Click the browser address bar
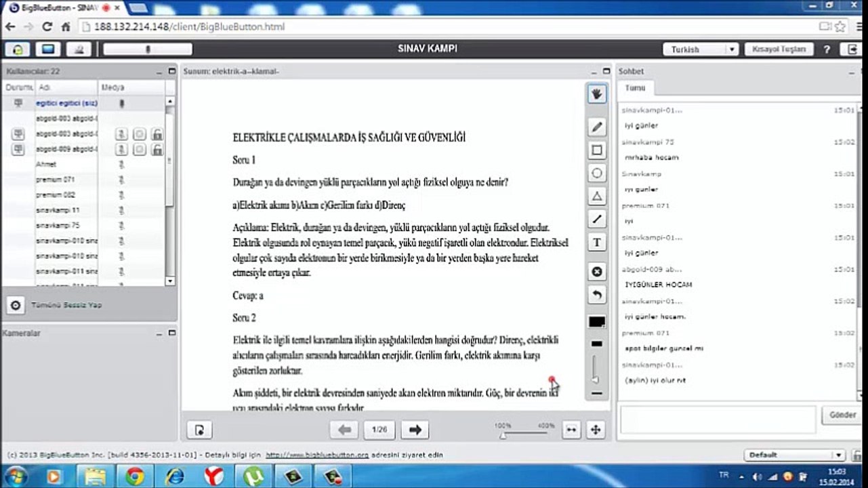This screenshot has width=868, height=488. click(447, 27)
